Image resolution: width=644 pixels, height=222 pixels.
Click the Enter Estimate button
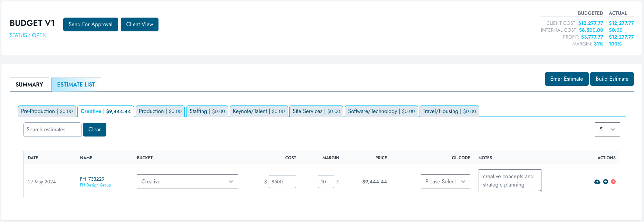(x=566, y=79)
